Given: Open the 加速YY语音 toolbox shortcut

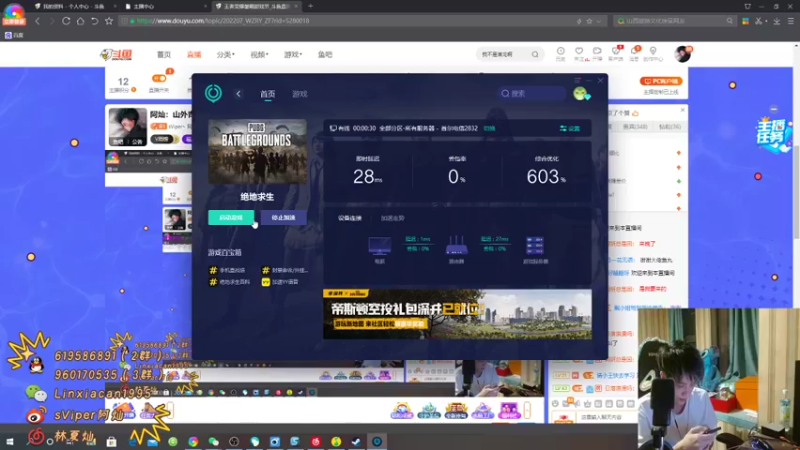Looking at the screenshot, I should [x=280, y=282].
